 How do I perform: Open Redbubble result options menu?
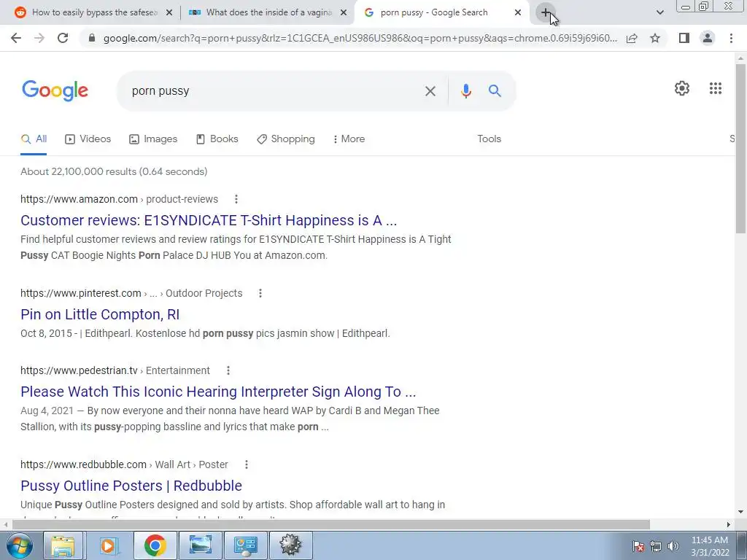point(247,464)
